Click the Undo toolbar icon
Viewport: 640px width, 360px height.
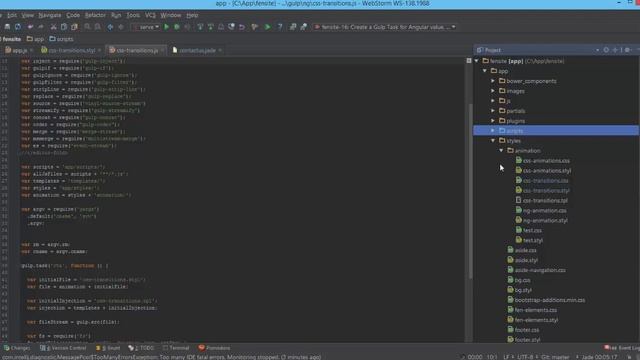click(30, 27)
